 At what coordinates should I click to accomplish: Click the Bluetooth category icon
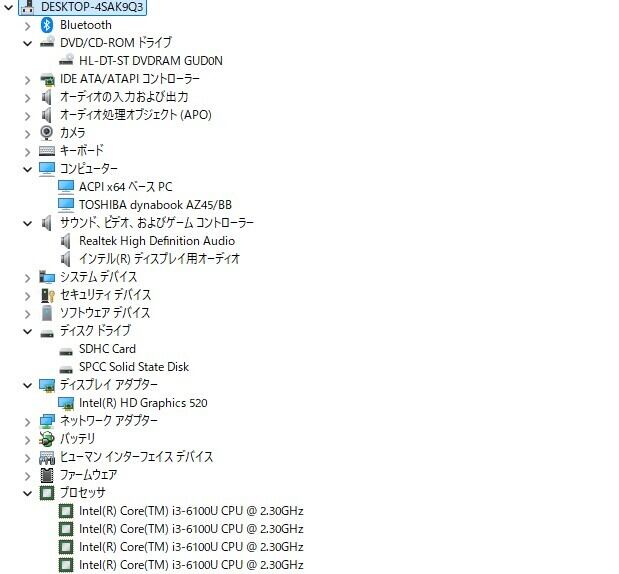tap(47, 25)
